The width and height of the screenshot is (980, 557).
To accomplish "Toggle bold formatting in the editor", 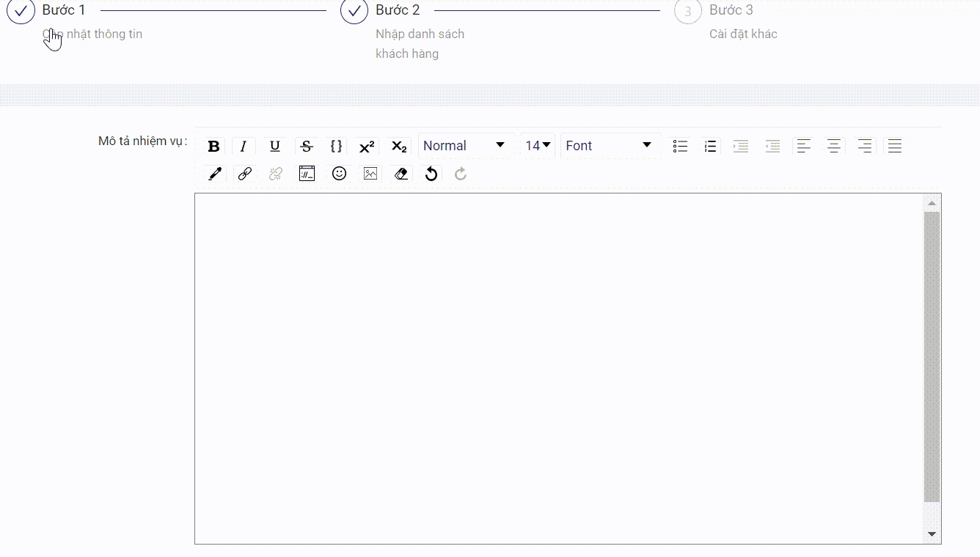I will [213, 146].
